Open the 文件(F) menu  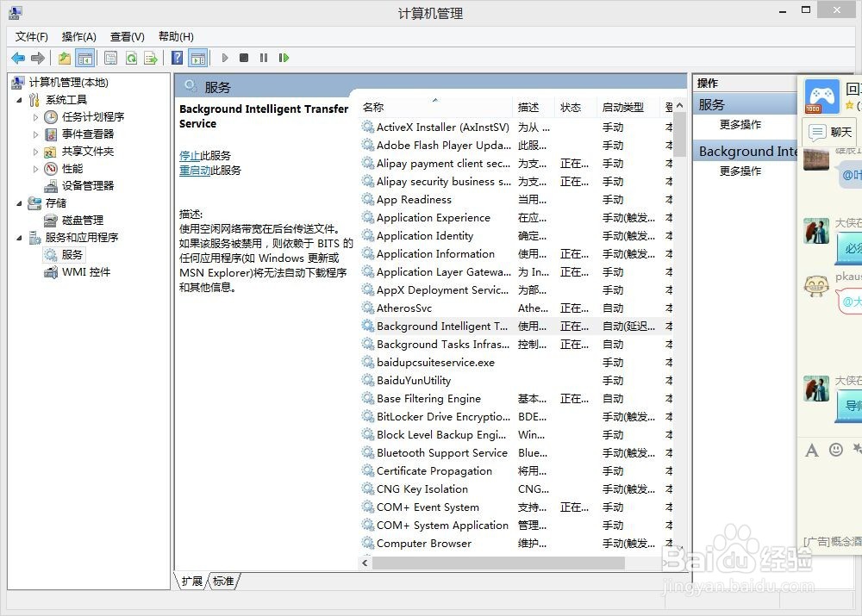(31, 37)
